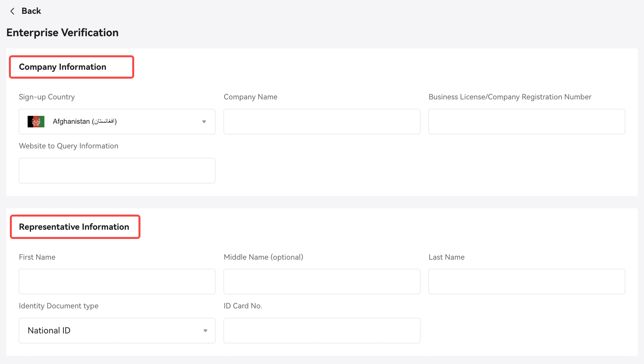
Task: Select the National ID dropdown field
Action: (x=112, y=330)
